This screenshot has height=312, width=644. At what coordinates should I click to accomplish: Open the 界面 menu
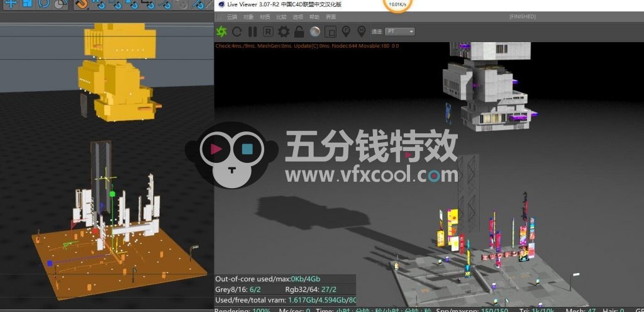pos(331,17)
